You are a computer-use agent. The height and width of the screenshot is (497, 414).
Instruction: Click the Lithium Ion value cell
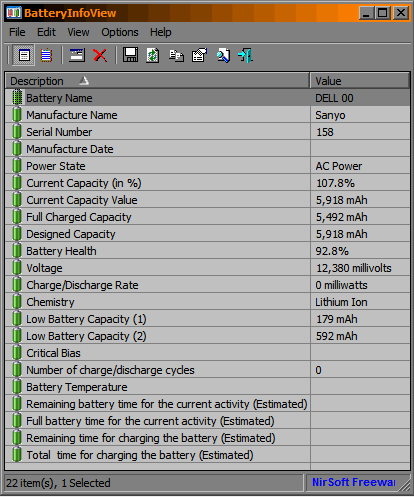click(360, 302)
